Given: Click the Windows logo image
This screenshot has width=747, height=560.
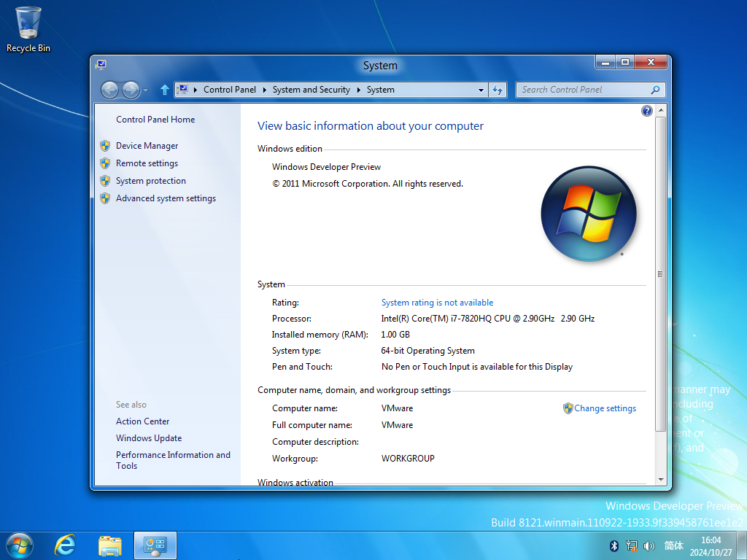Looking at the screenshot, I should 589,214.
